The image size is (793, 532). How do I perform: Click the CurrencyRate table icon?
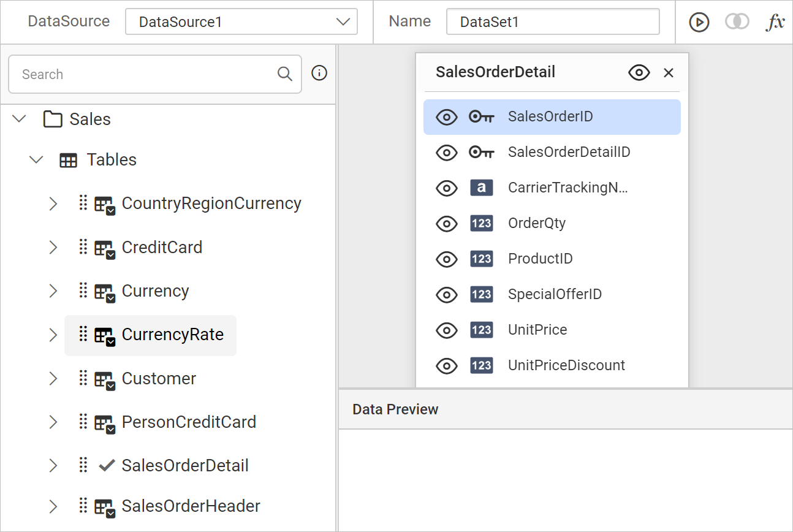click(105, 336)
